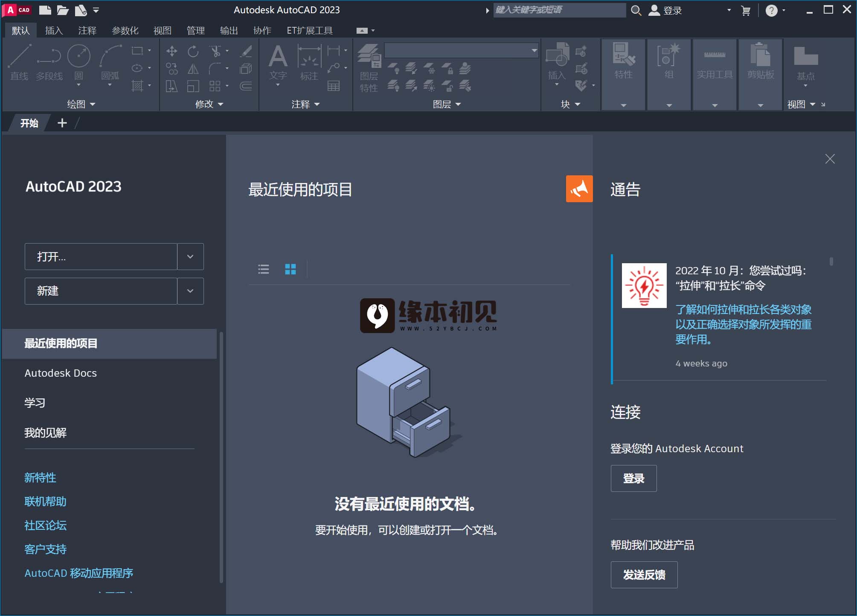
Task: Click the Mirror tool icon
Action: (193, 69)
